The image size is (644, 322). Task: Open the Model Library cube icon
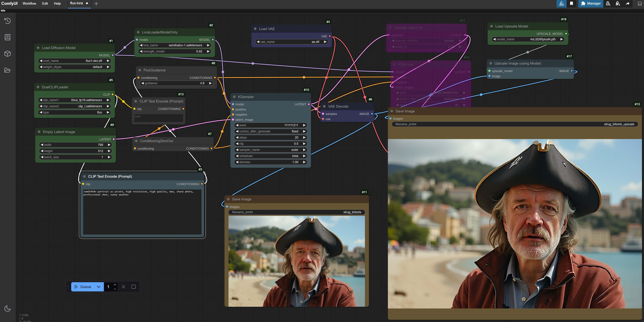click(8, 54)
